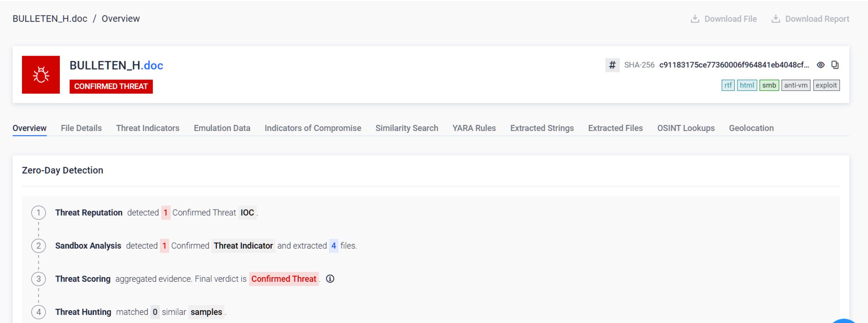Copy the SHA-256 hash to clipboard
The height and width of the screenshot is (323, 868).
(835, 65)
